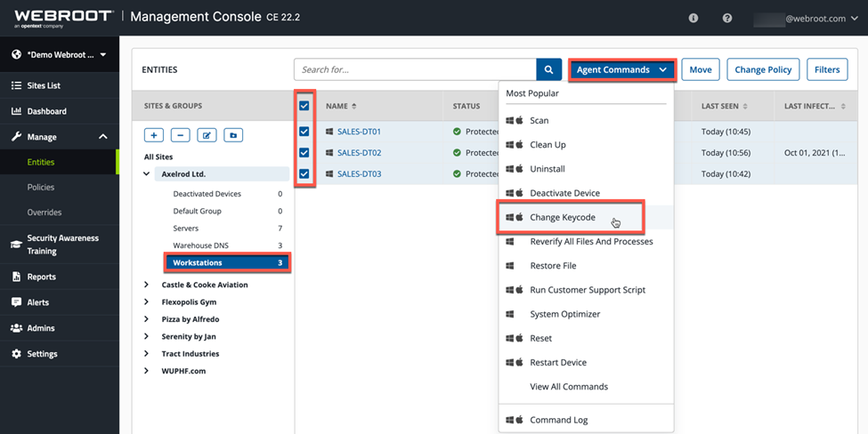The width and height of the screenshot is (868, 434).
Task: Click the minus icon to delete group
Action: (x=181, y=135)
